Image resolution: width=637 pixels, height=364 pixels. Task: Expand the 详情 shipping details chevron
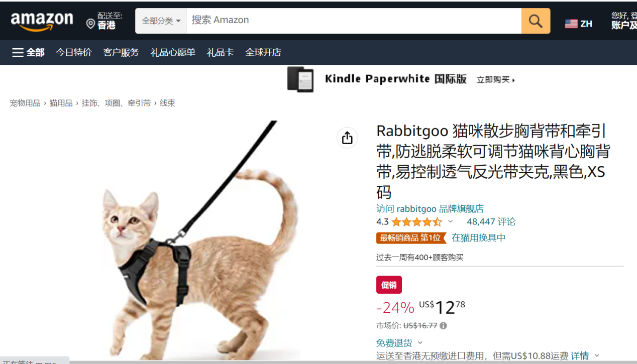pyautogui.click(x=597, y=355)
